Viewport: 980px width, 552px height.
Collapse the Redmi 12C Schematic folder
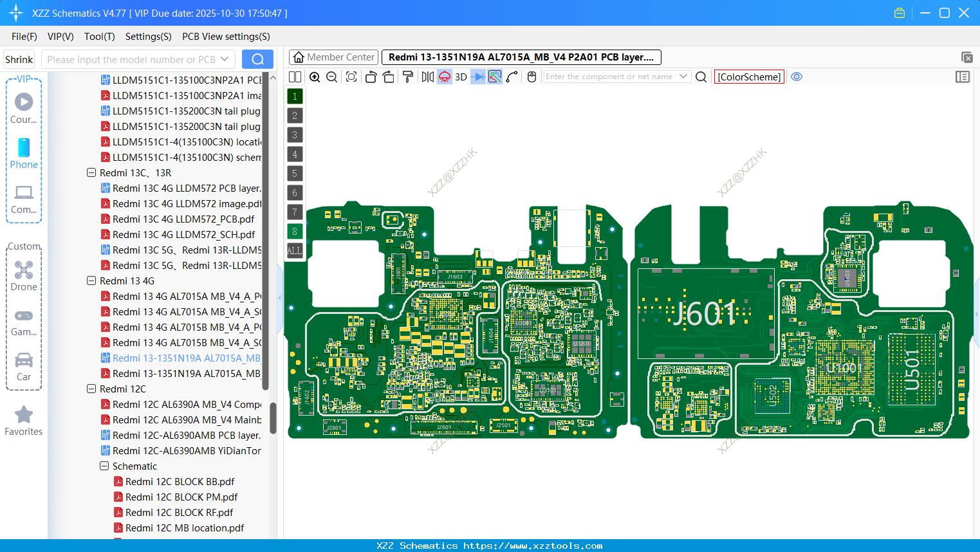click(x=104, y=466)
